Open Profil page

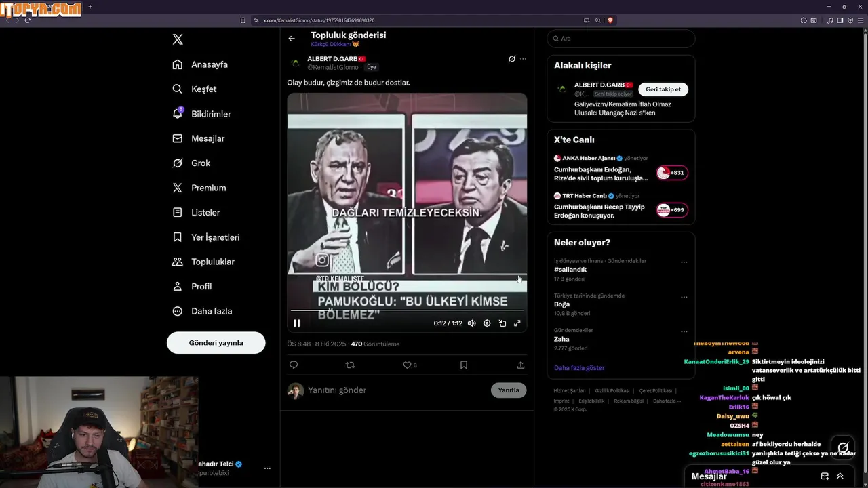(192, 286)
